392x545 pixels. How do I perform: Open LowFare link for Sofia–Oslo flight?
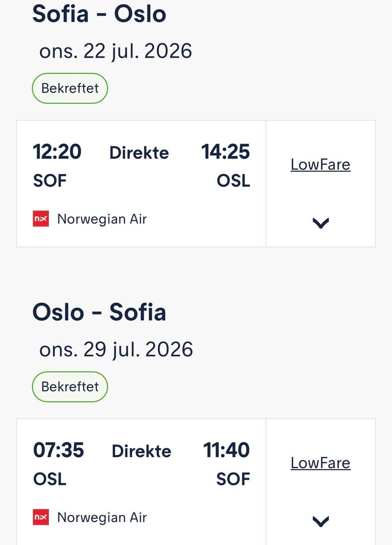pos(321,165)
